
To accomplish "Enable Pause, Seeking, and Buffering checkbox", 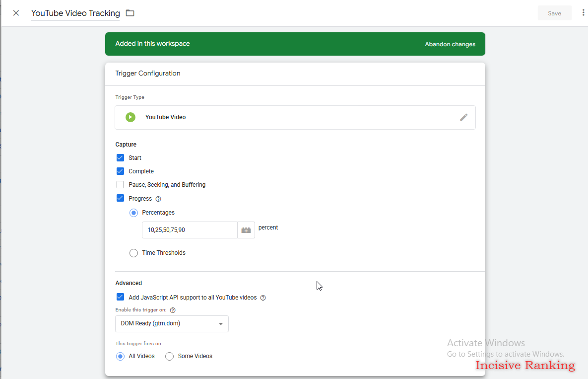I will (120, 185).
